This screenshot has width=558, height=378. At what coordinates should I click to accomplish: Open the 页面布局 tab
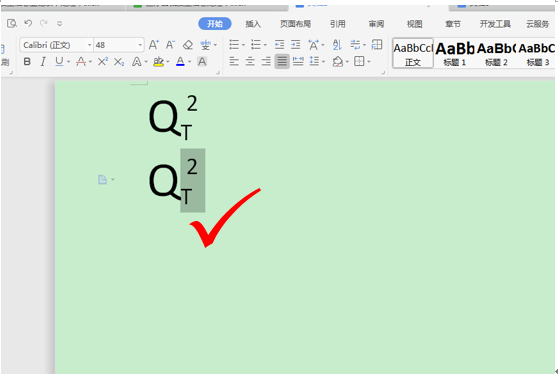(295, 24)
